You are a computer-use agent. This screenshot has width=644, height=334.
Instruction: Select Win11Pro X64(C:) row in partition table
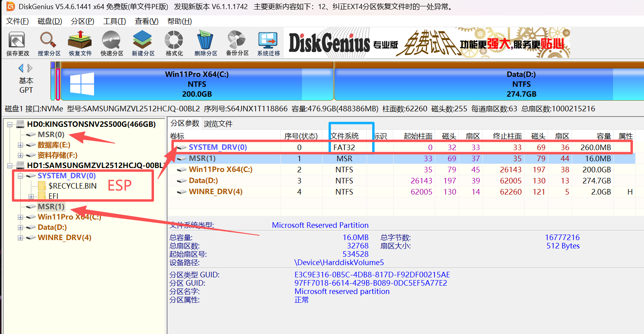pyautogui.click(x=401, y=170)
